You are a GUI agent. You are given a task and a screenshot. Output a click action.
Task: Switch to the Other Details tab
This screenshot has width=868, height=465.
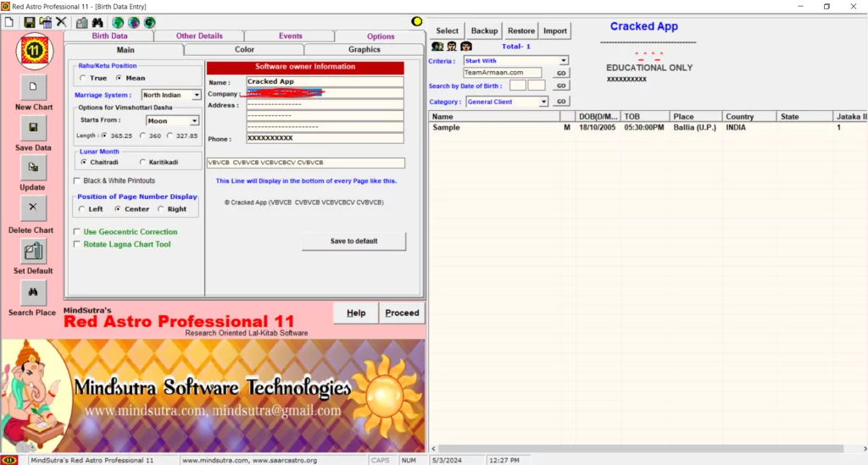coord(199,36)
